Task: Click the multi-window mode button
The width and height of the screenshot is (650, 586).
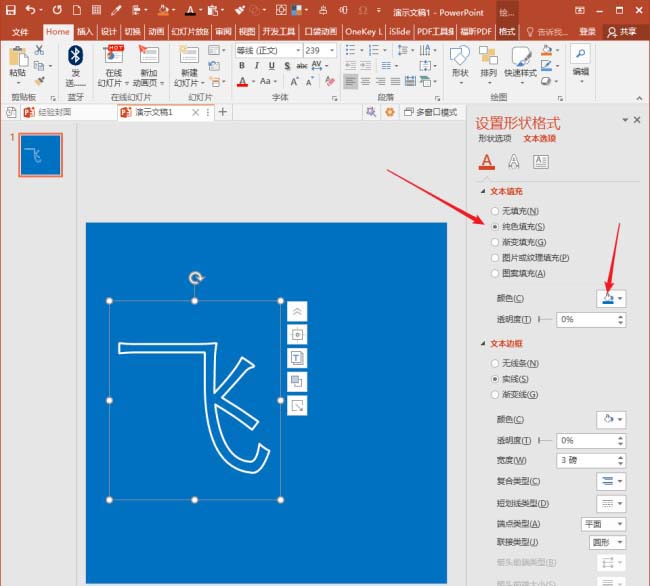Action: (430, 112)
